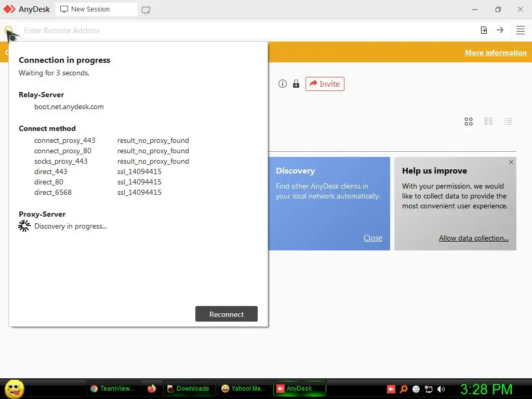Click Allow data collection link
Viewport: 532px width, 399px height.
click(474, 238)
